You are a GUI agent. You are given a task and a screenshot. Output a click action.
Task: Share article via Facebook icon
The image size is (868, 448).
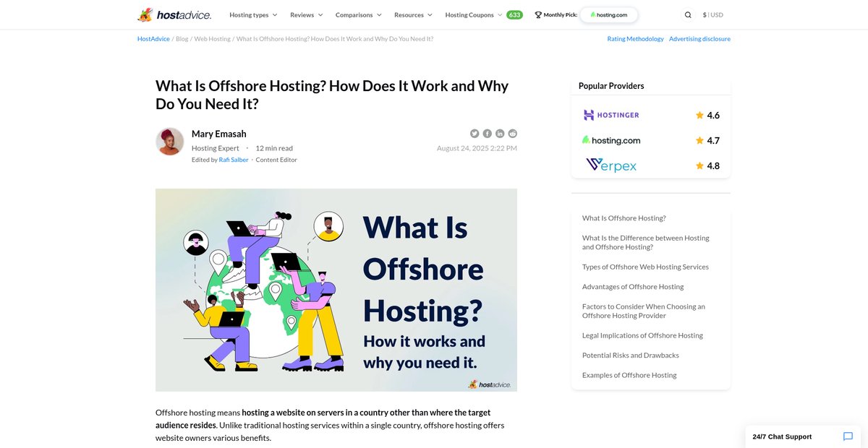pyautogui.click(x=488, y=133)
